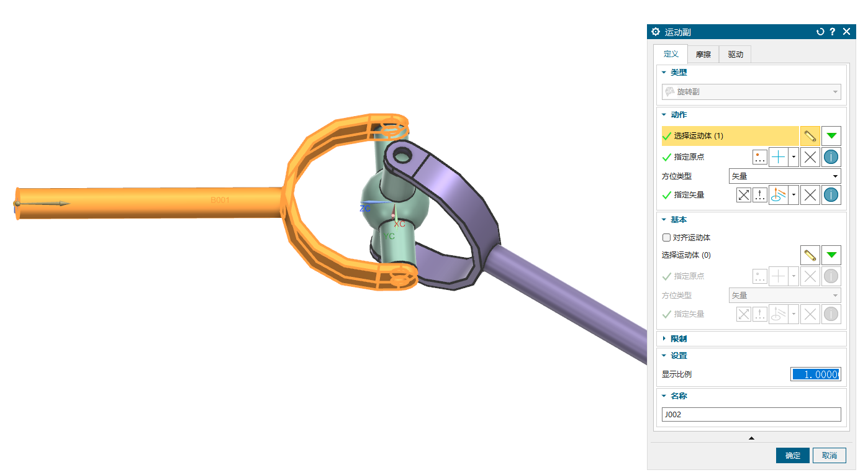
Task: Click the 显示比例 value field
Action: tap(815, 374)
